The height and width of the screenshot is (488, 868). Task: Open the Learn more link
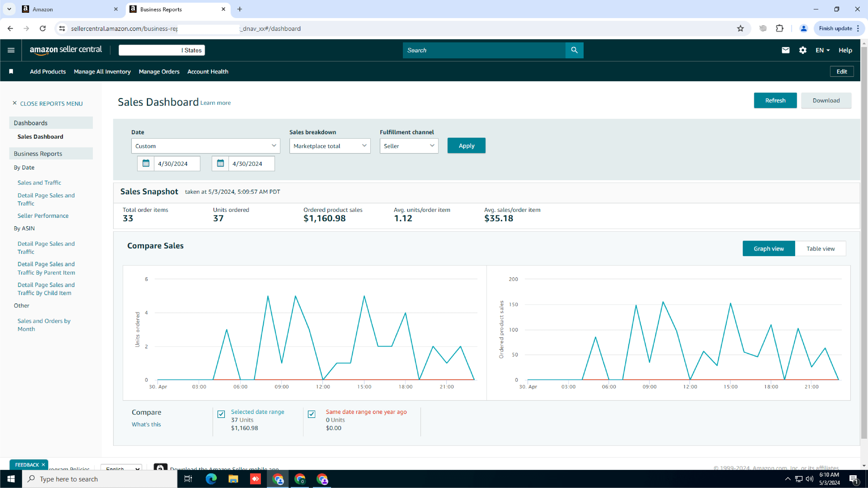215,103
